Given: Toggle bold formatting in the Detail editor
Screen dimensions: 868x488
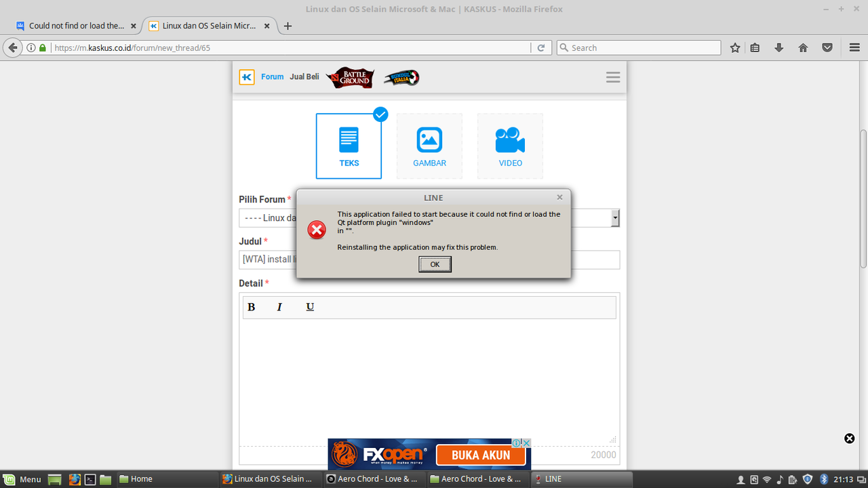Looking at the screenshot, I should coord(251,307).
